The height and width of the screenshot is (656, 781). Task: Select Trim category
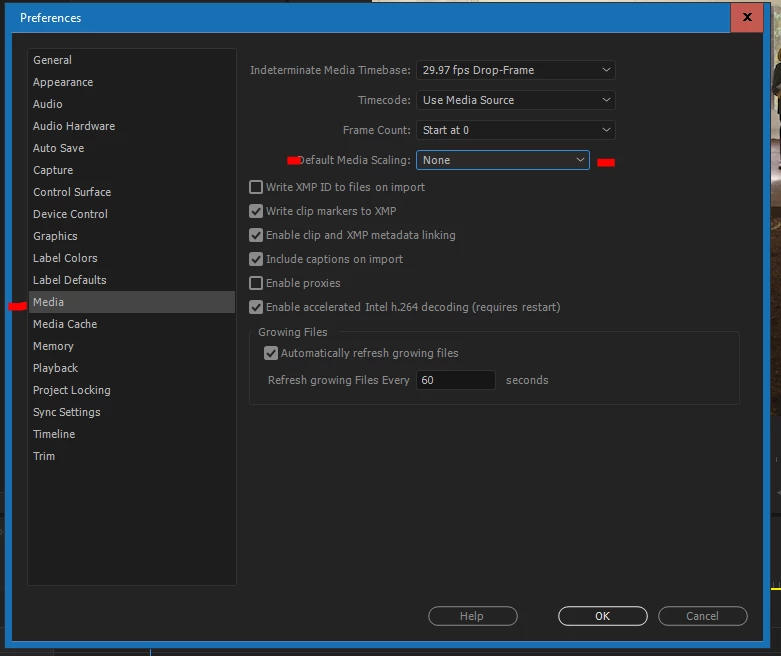click(131, 456)
